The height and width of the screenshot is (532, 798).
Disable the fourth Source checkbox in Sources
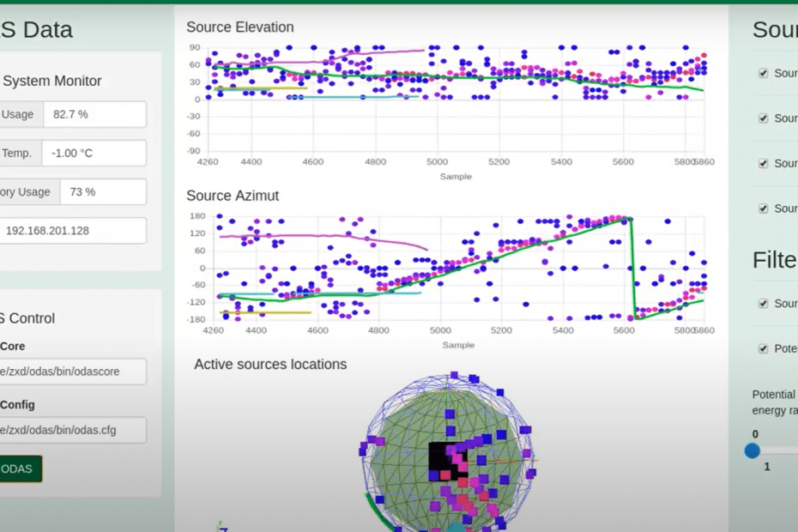763,209
